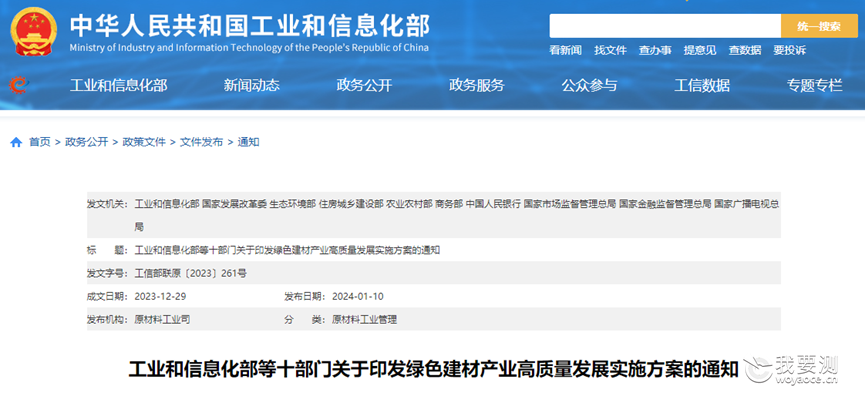This screenshot has width=865, height=396.
Task: Select the 政务公开 navigation item
Action: tap(364, 85)
